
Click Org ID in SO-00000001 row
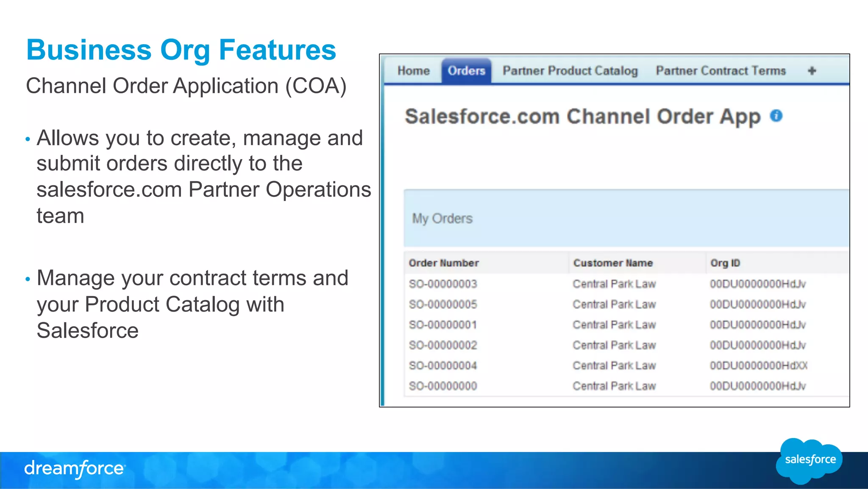(x=758, y=324)
